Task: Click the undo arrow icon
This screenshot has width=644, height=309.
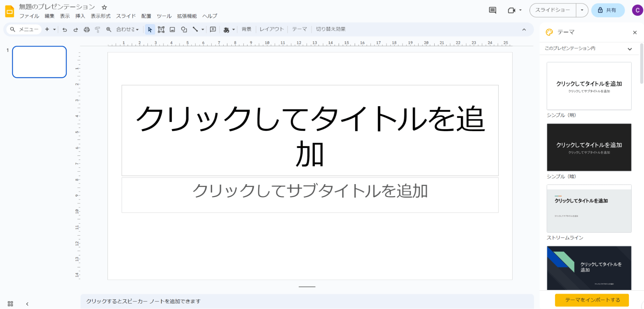Action: (x=65, y=30)
